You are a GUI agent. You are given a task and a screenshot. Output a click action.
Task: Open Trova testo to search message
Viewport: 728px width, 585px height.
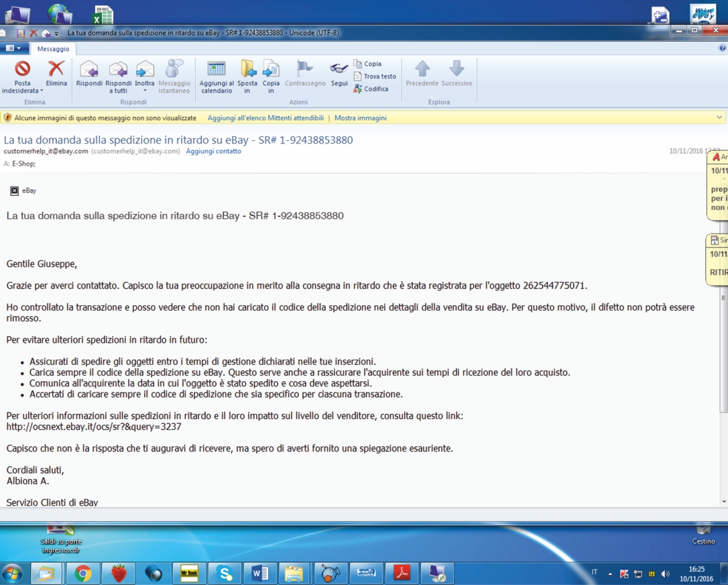(375, 76)
